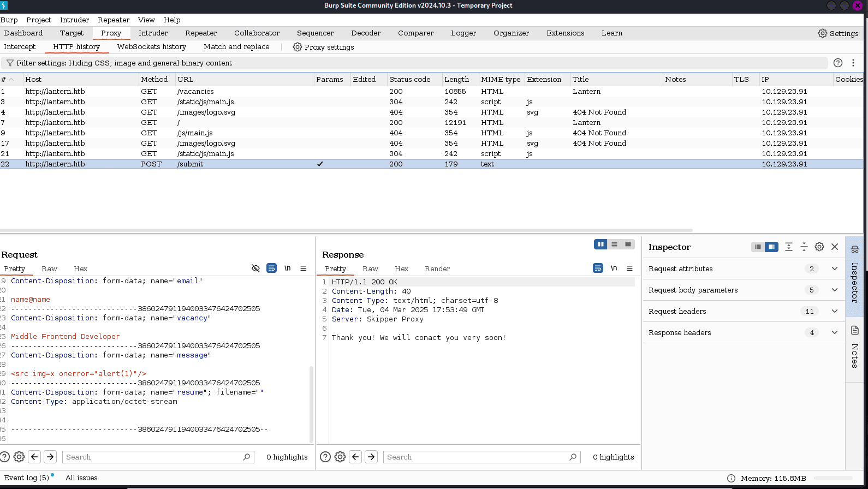Open filter bar help question mark
This screenshot has width=868, height=489.
(x=838, y=63)
